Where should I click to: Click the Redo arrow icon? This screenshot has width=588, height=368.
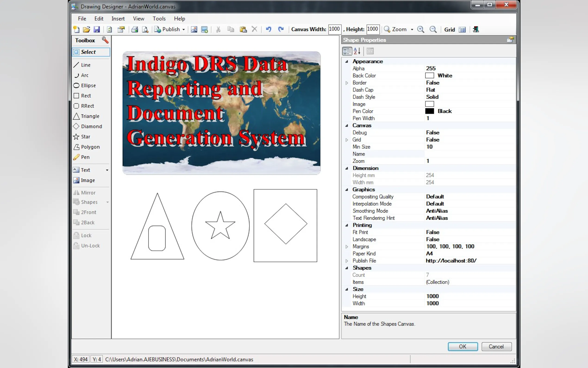tap(281, 29)
